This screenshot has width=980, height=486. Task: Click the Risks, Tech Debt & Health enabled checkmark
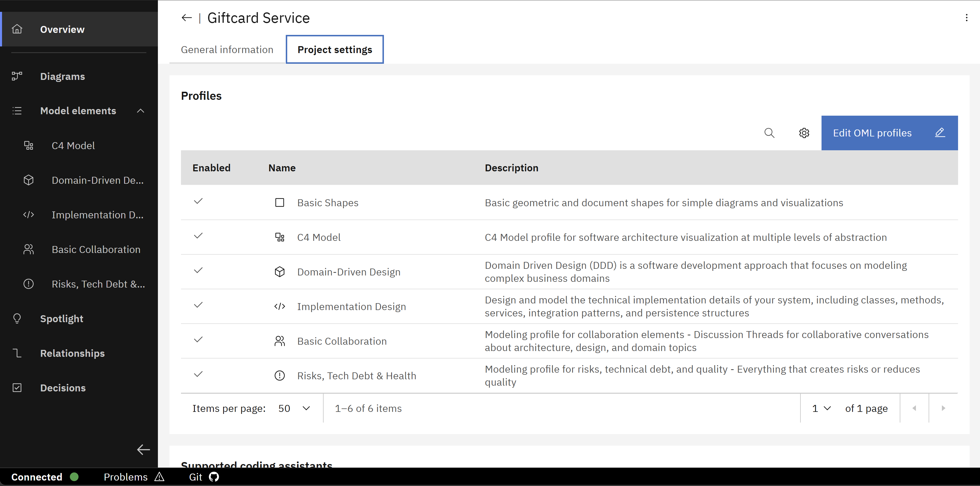tap(198, 374)
